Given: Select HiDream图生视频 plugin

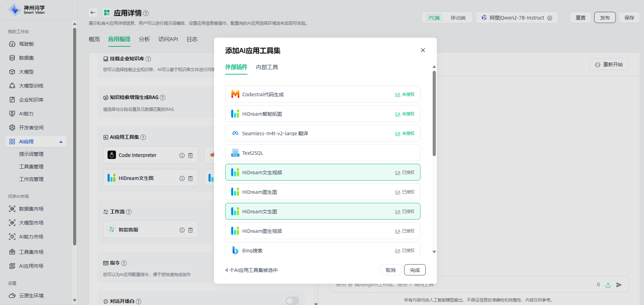Looking at the screenshot, I should 323,231.
